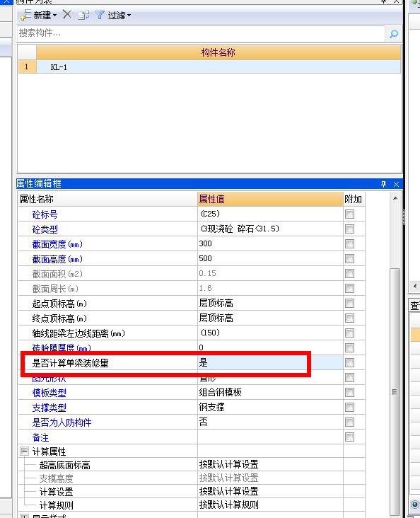Click the 500 section height value
Image resolution: width=420 pixels, height=518 pixels.
270,259
